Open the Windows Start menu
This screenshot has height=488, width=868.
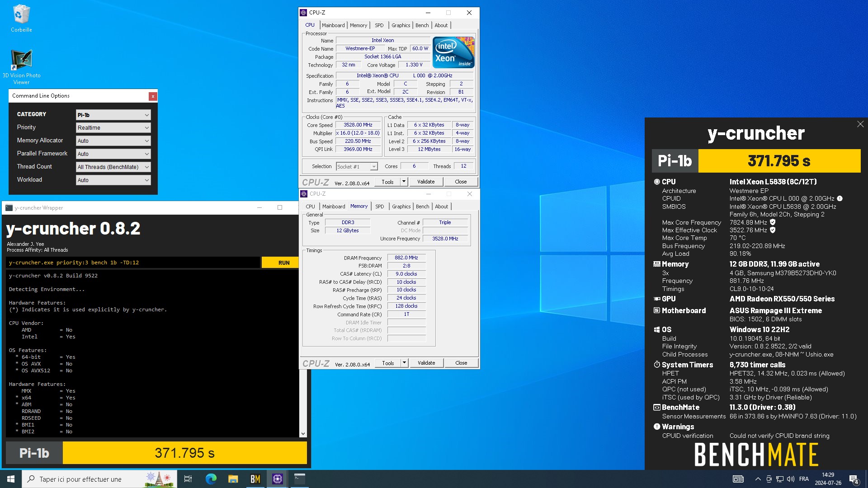pos(11,479)
